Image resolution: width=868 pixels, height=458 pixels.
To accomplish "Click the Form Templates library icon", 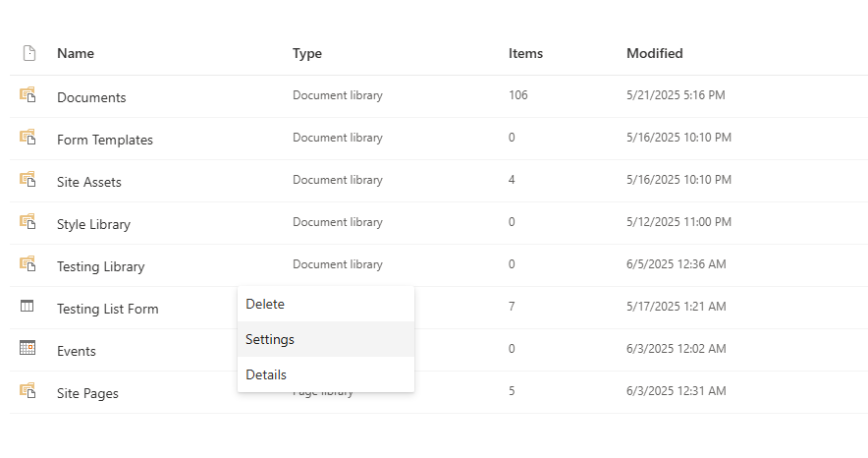I will click(27, 138).
